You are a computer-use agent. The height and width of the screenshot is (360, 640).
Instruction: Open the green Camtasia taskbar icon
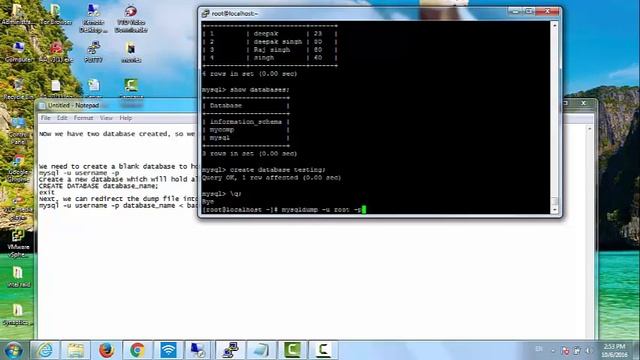[x=292, y=350]
